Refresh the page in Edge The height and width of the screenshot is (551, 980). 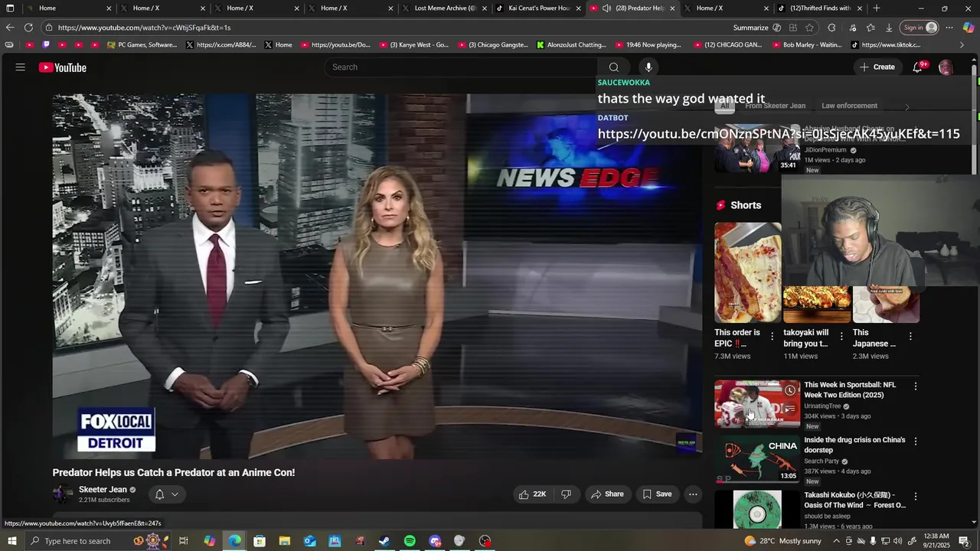28,28
